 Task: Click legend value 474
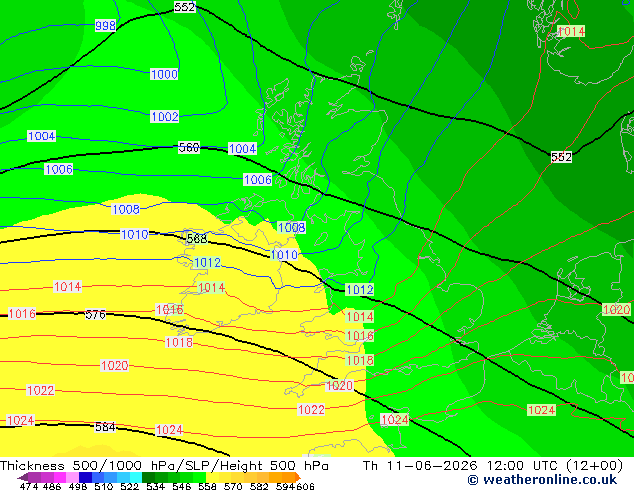coord(29,486)
